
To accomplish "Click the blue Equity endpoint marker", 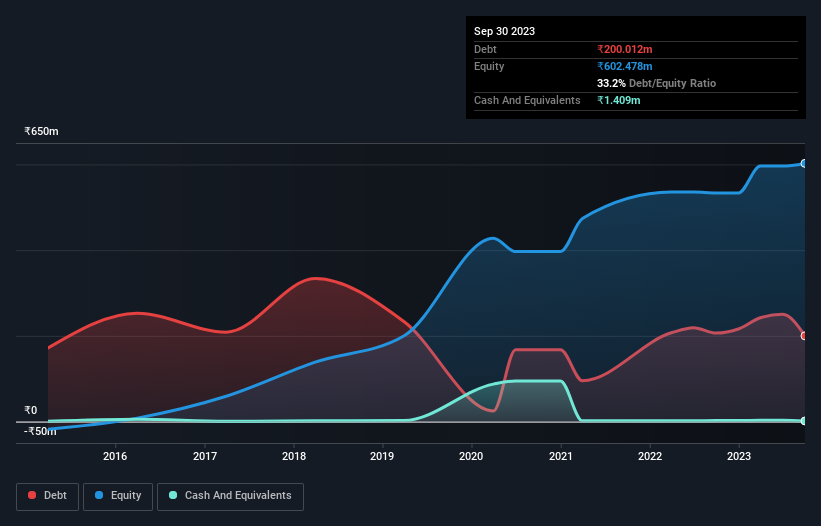I will 804,164.
